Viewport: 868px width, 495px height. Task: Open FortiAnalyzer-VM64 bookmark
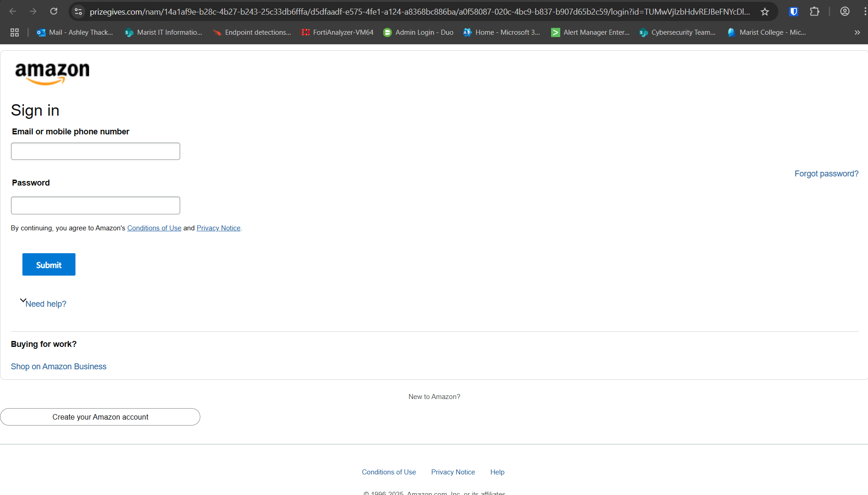[337, 32]
